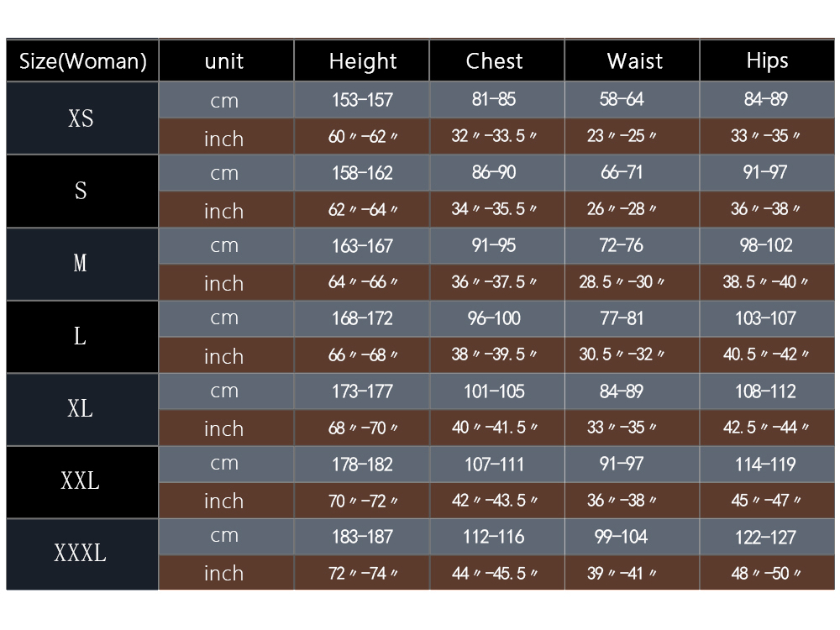840x630 pixels.
Task: Select the 28.5″-30″ waist inch cell
Action: click(622, 283)
